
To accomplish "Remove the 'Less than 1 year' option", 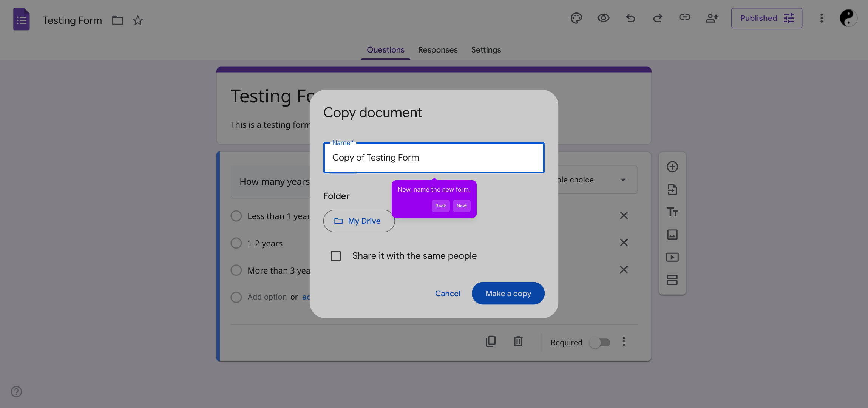I will coord(624,215).
